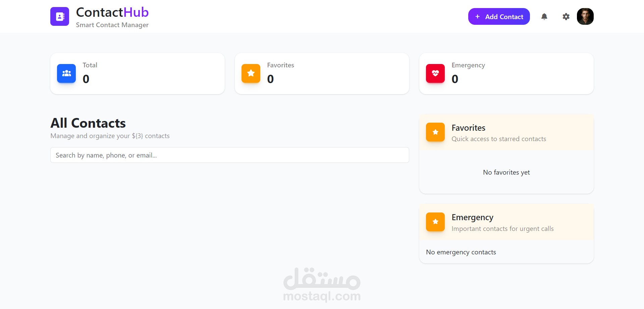The height and width of the screenshot is (309, 644).
Task: Select the Emergency counter showing 0
Action: point(455,79)
